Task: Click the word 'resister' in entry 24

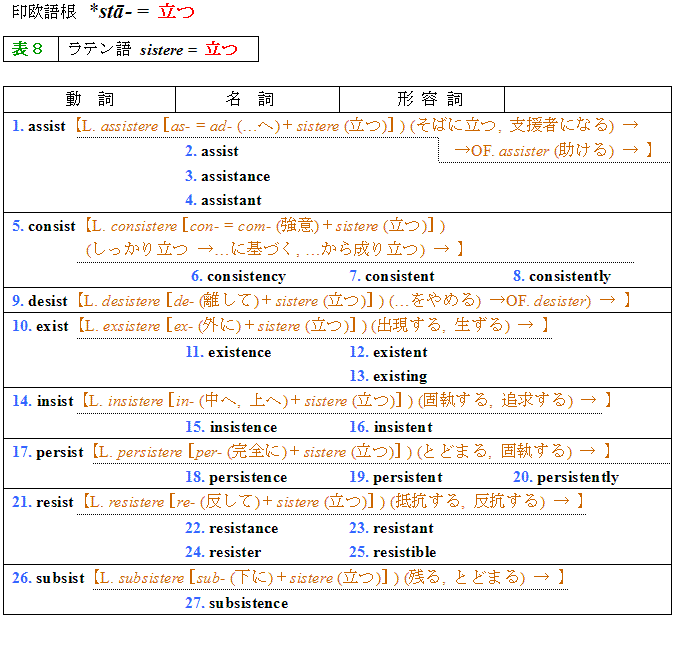Action: [235, 552]
